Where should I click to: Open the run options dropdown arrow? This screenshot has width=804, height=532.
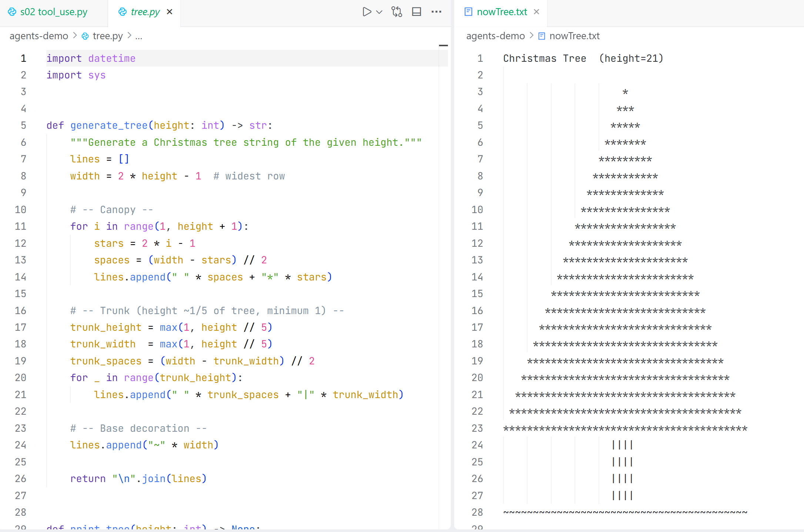(x=379, y=12)
